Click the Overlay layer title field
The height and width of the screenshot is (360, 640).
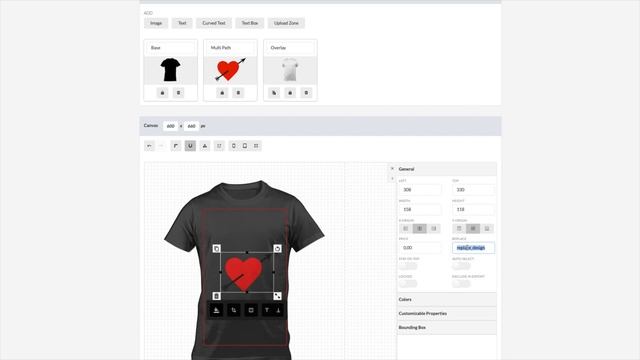[x=290, y=48]
